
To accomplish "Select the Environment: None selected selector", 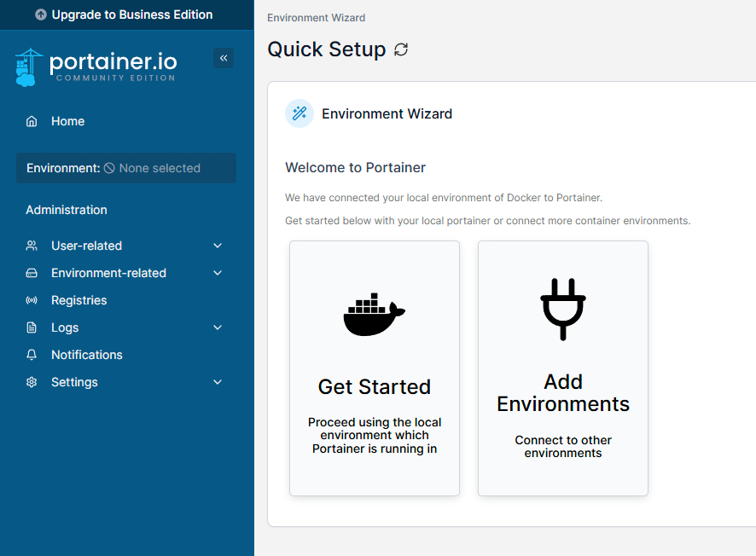I will (x=125, y=168).
